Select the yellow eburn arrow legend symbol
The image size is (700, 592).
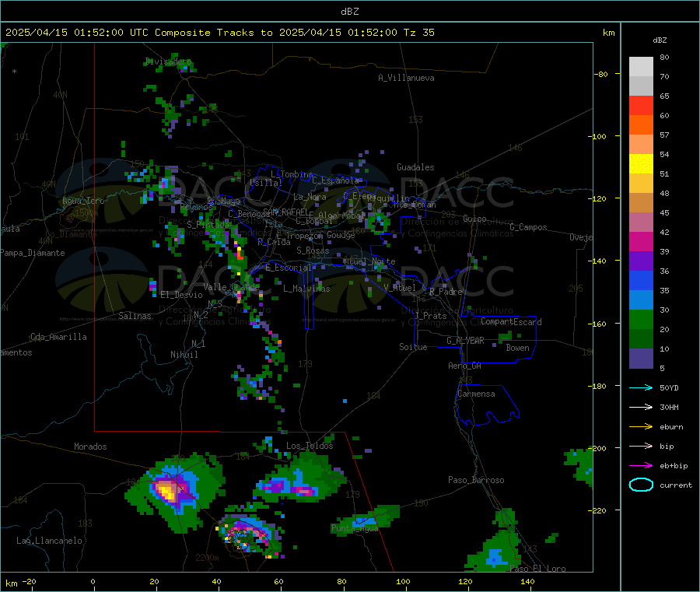point(641,427)
